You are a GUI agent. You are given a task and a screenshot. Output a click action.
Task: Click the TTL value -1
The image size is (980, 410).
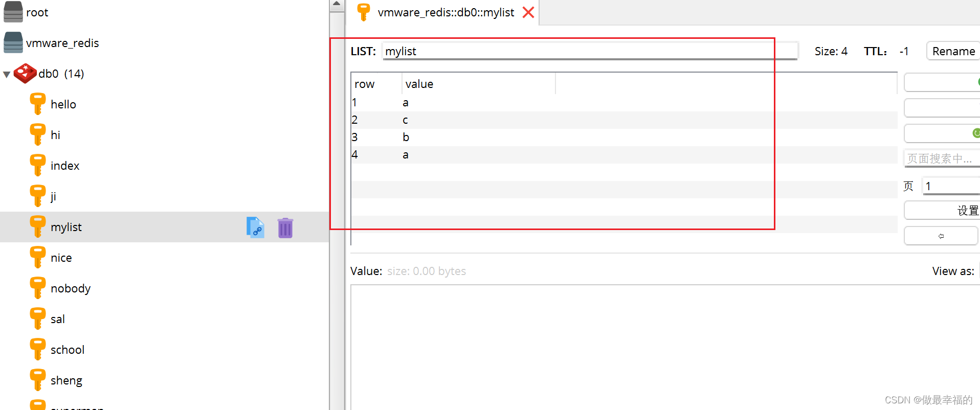pyautogui.click(x=904, y=51)
